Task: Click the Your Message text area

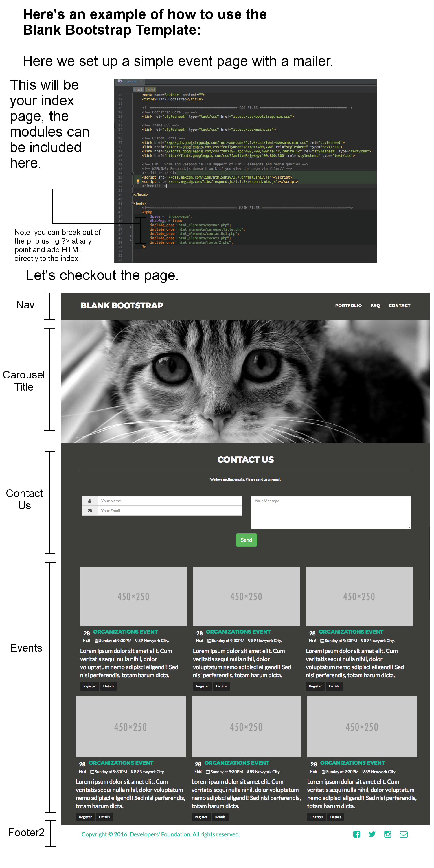Action: click(331, 512)
